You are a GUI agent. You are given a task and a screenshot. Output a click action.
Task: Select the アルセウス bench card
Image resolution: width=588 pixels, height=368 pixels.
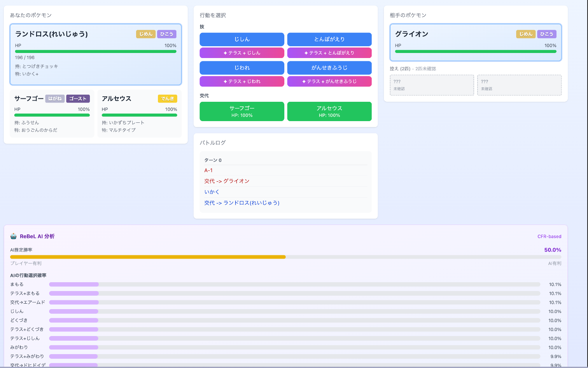coord(139,114)
